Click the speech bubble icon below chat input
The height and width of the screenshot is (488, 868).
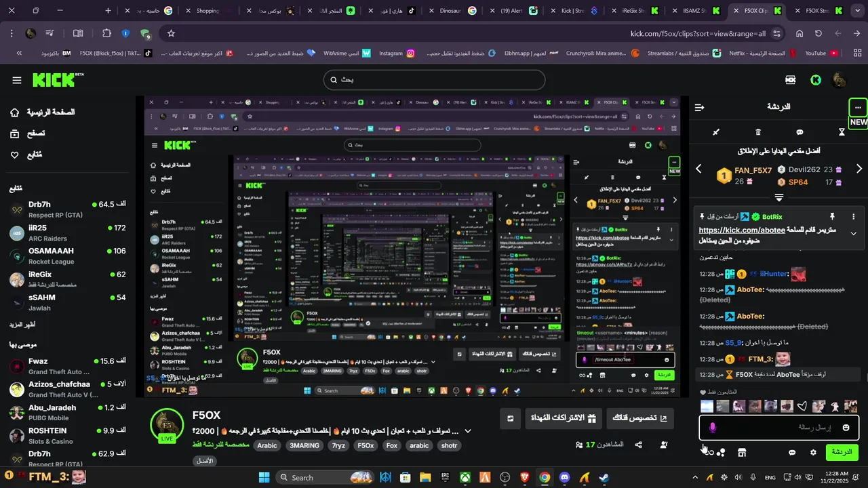pyautogui.click(x=792, y=452)
